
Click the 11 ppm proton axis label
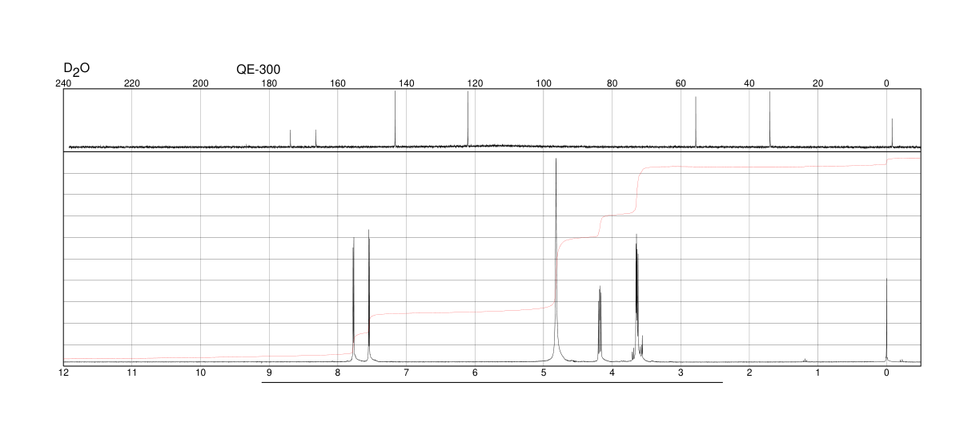click(x=132, y=373)
